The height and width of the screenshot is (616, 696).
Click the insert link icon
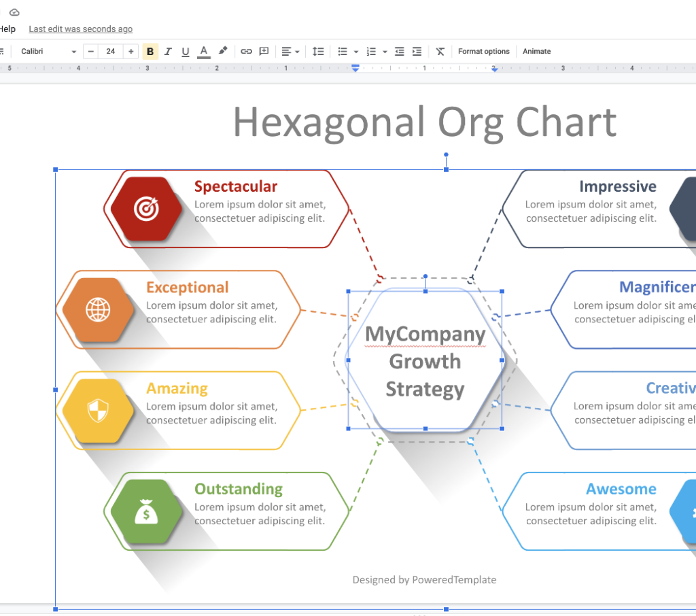pyautogui.click(x=247, y=52)
